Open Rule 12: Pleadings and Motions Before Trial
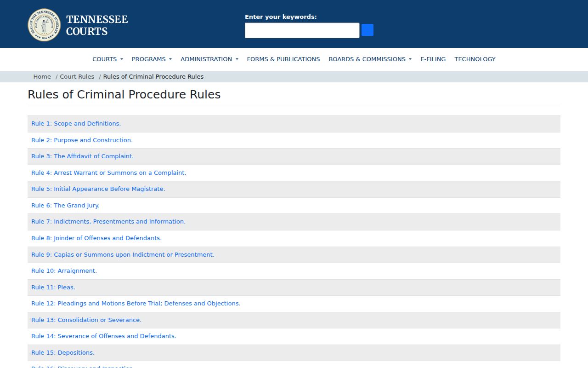588x368 pixels. (136, 304)
